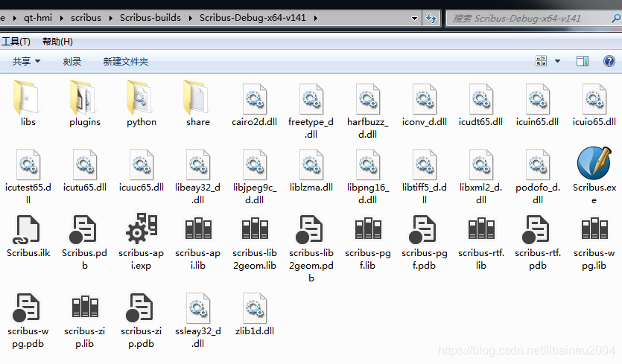
Task: Select icuin65.dll file icon
Action: point(538,99)
